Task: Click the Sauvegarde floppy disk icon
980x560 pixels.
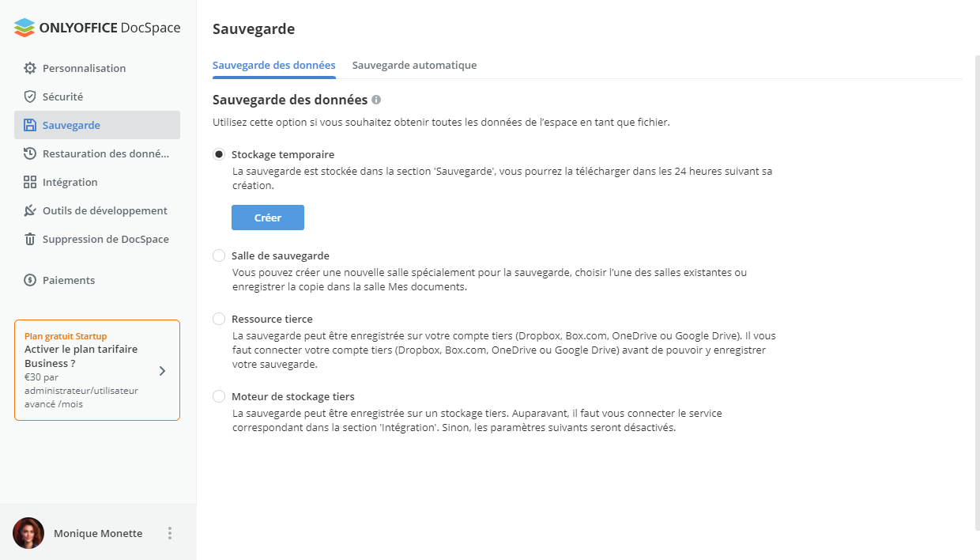Action: point(30,125)
